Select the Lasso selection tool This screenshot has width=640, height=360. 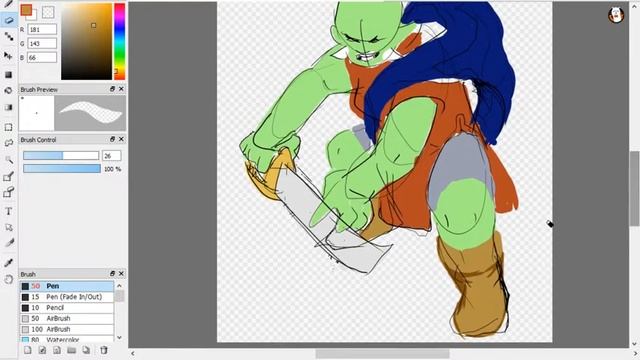pos(9,143)
